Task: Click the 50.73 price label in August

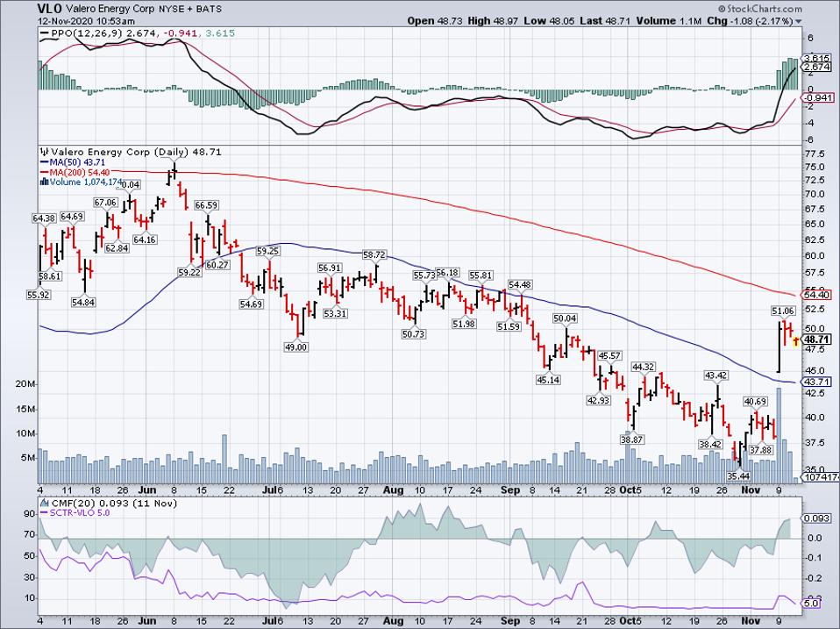Action: pos(412,333)
